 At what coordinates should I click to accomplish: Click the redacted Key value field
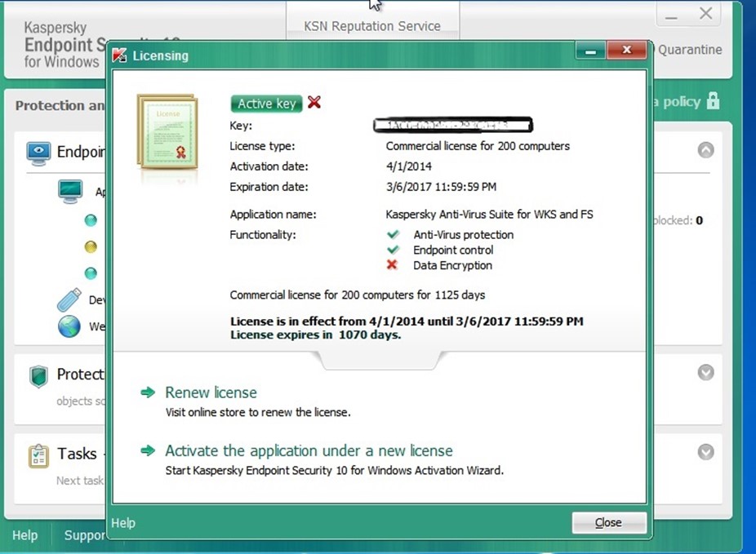(453, 126)
